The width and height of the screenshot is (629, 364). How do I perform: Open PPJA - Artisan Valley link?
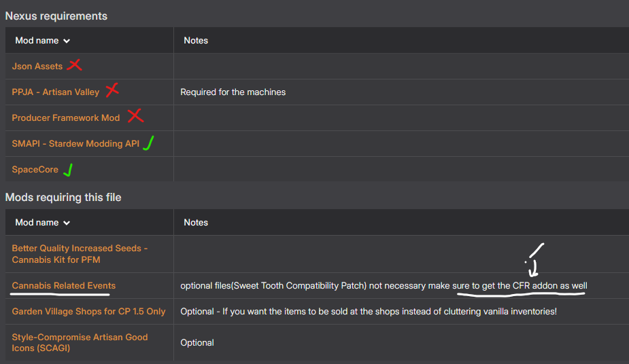[56, 92]
